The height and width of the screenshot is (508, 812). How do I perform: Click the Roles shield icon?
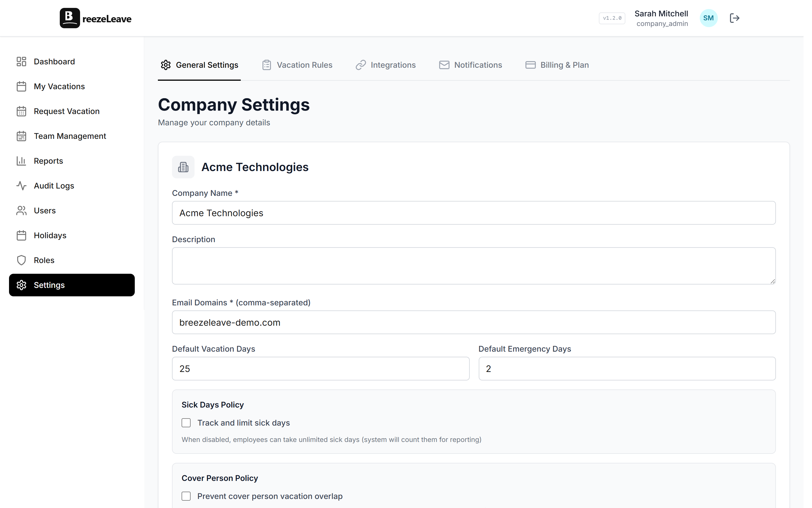coord(21,260)
